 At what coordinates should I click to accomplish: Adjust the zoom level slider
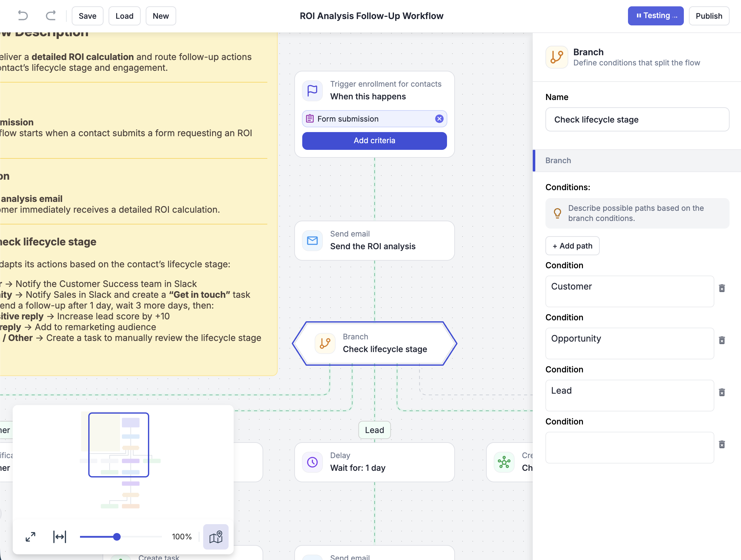pos(117,537)
